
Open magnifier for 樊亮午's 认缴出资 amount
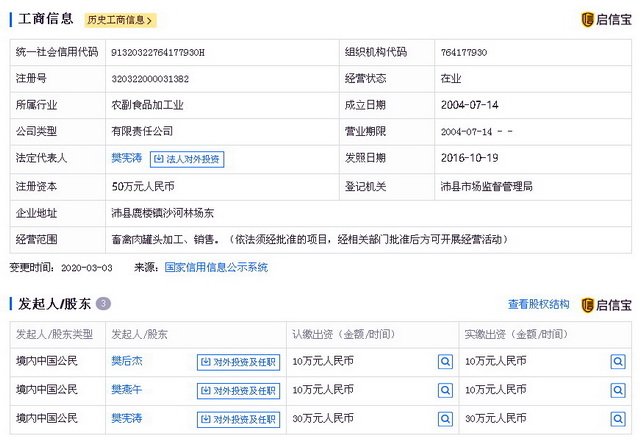(x=445, y=389)
